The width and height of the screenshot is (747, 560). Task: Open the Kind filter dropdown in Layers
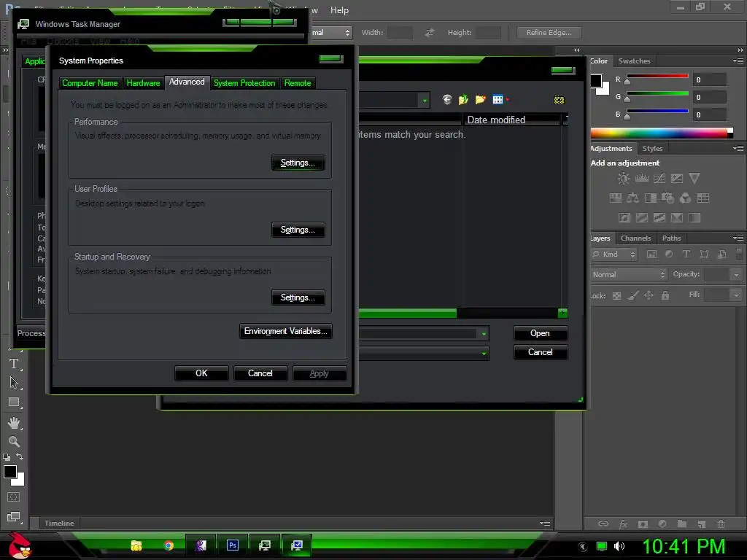pos(614,254)
